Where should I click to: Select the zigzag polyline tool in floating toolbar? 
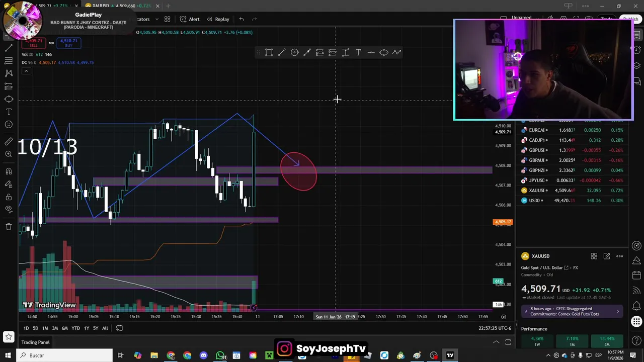pyautogui.click(x=396, y=52)
